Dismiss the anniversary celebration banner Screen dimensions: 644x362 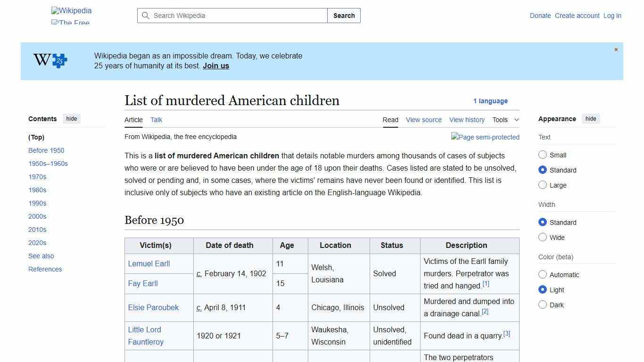point(616,49)
